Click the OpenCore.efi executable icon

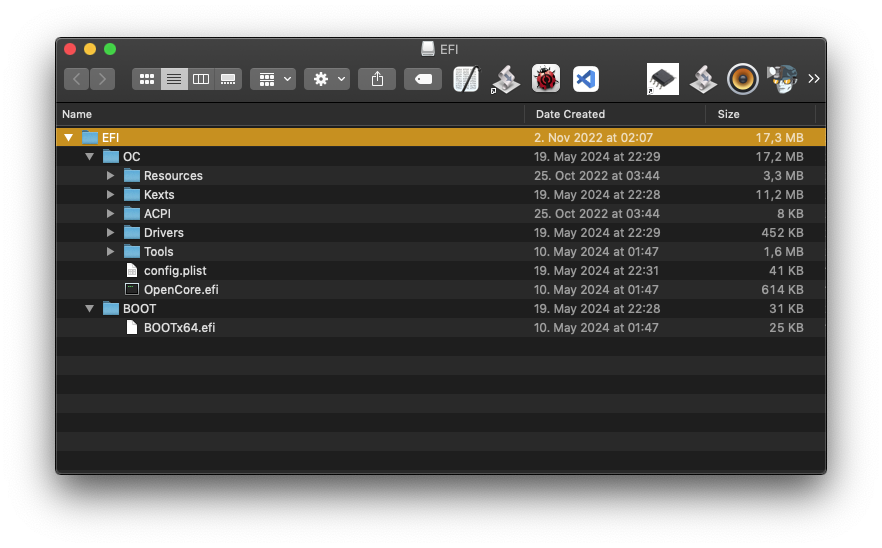(132, 290)
